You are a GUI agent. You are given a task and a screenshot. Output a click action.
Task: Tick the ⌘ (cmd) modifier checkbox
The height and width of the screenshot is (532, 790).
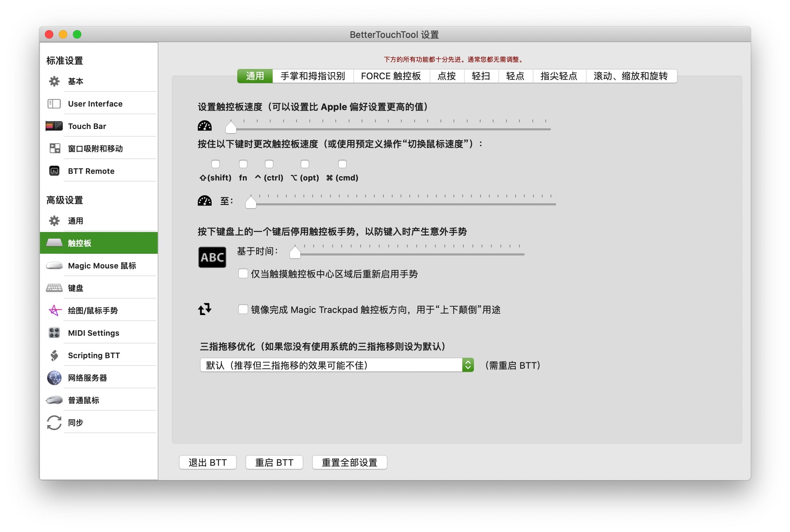342,164
